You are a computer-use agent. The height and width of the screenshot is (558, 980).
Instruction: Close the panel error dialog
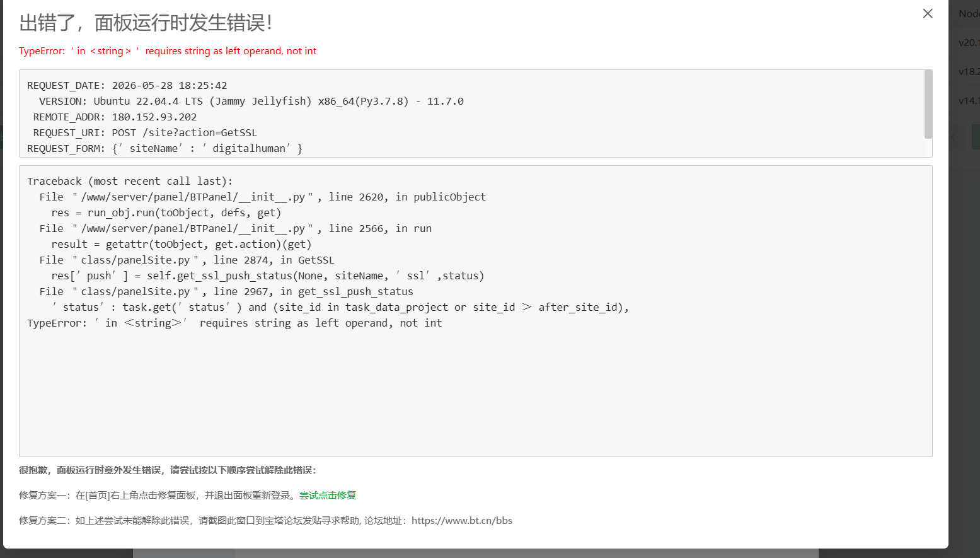[x=927, y=13]
